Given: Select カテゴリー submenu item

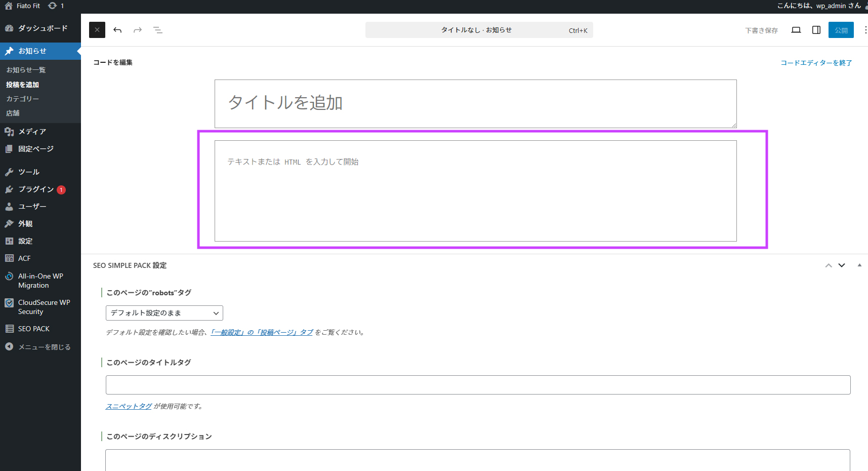Looking at the screenshot, I should click(x=22, y=99).
